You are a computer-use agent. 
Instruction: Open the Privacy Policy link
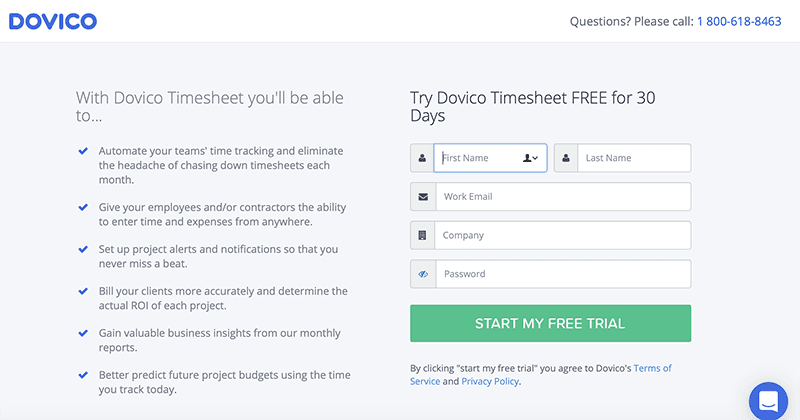(x=490, y=381)
